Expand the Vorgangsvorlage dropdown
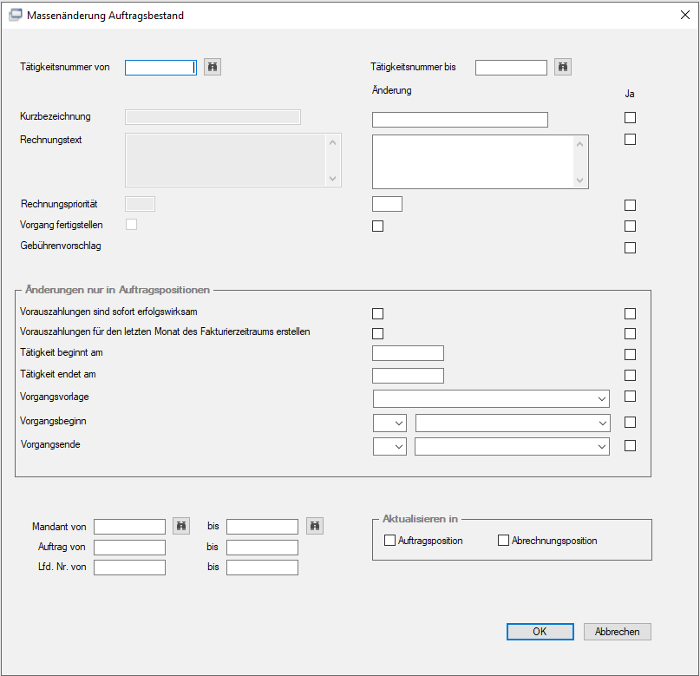The width and height of the screenshot is (700, 676). click(x=491, y=399)
